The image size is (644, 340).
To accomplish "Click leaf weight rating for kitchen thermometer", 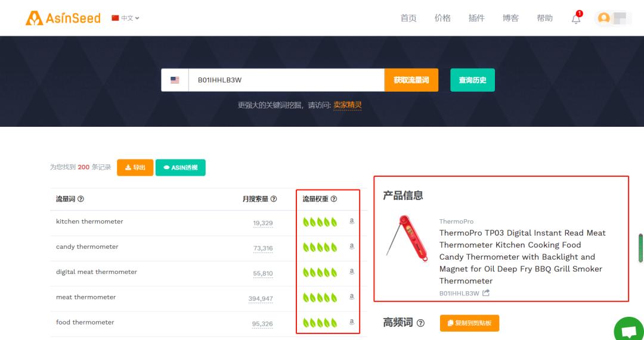I will click(320, 222).
